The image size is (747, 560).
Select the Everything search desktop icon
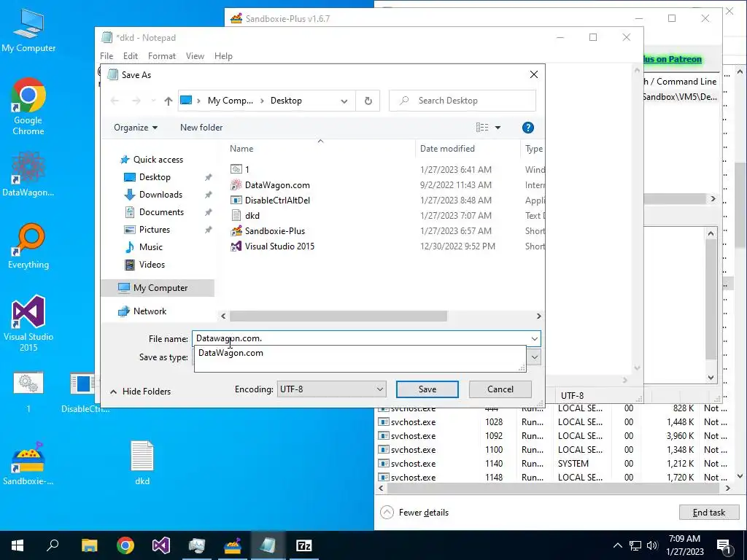click(28, 246)
